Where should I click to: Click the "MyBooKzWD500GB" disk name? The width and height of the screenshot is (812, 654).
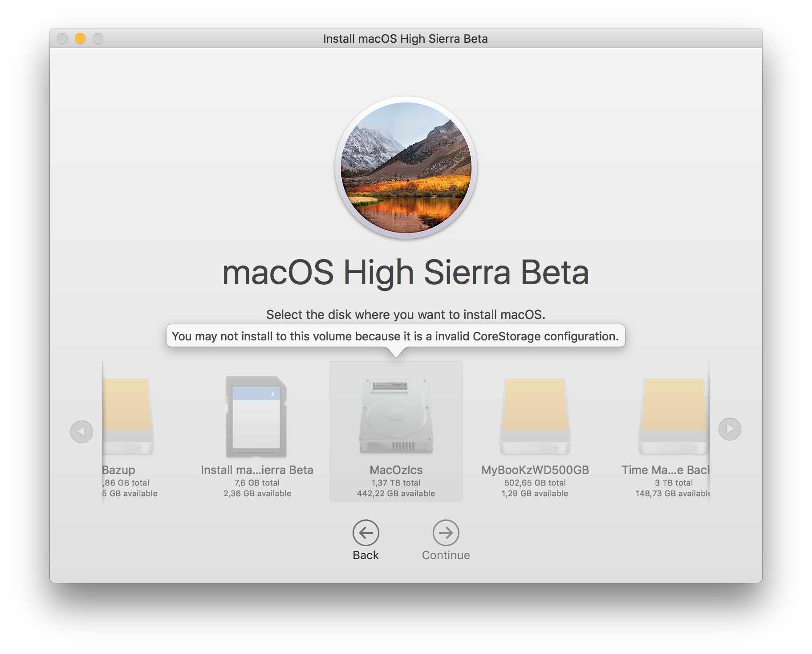tap(535, 470)
